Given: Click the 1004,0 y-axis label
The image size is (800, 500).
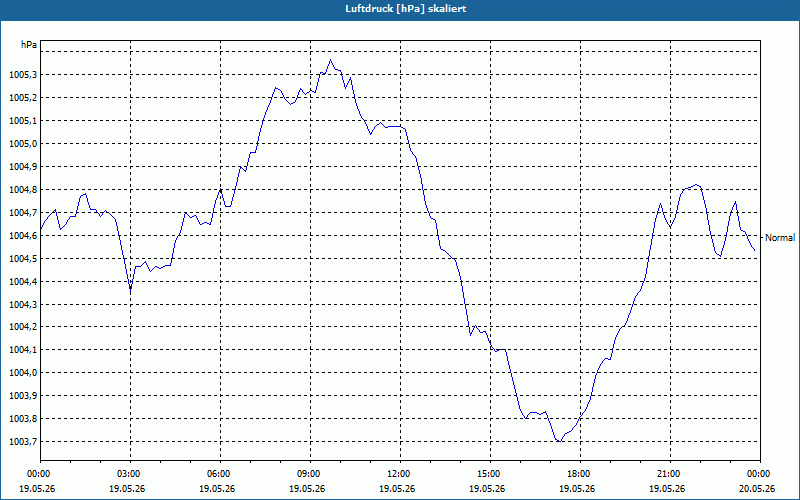Looking at the screenshot, I should [23, 373].
